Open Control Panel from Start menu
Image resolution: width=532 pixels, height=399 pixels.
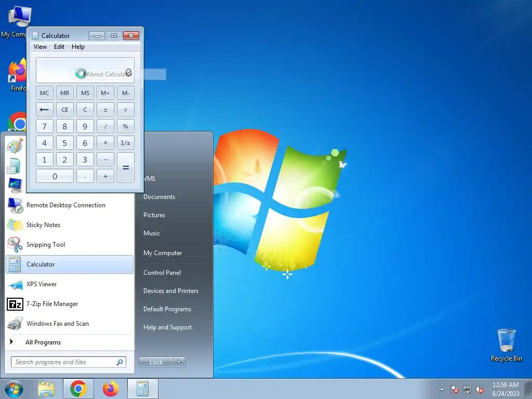coord(162,273)
